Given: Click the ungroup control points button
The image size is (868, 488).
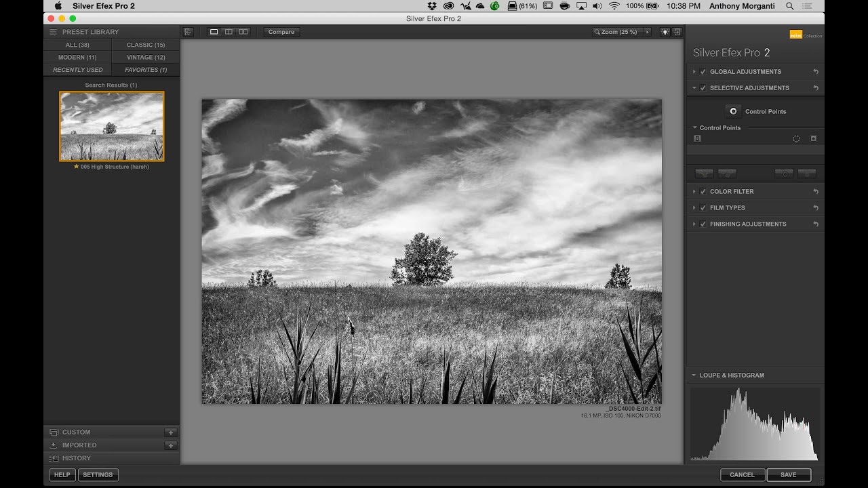Looking at the screenshot, I should coord(727,174).
